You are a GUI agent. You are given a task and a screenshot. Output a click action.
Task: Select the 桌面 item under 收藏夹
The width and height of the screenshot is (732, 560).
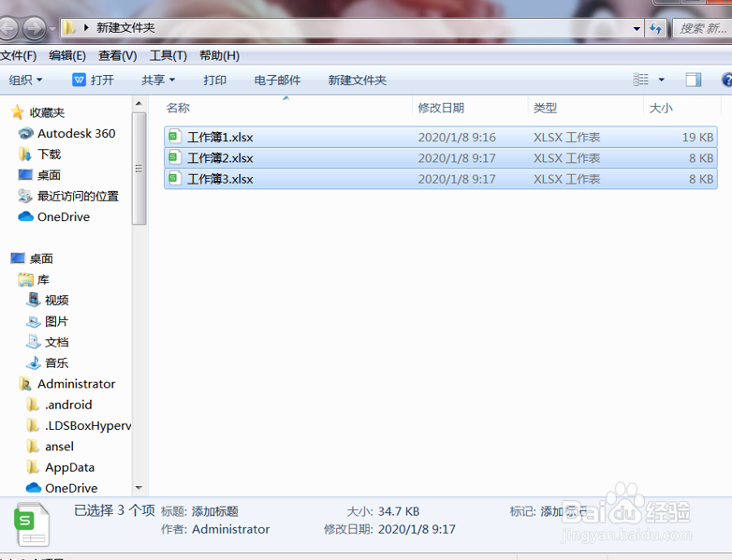39,175
